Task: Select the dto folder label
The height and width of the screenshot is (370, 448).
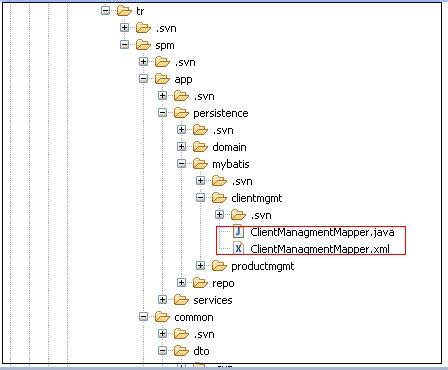Action: (201, 351)
